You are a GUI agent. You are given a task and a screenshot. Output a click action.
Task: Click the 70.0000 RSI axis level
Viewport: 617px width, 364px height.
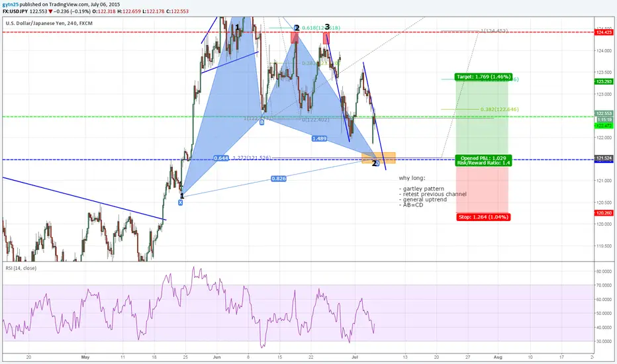[x=604, y=285]
